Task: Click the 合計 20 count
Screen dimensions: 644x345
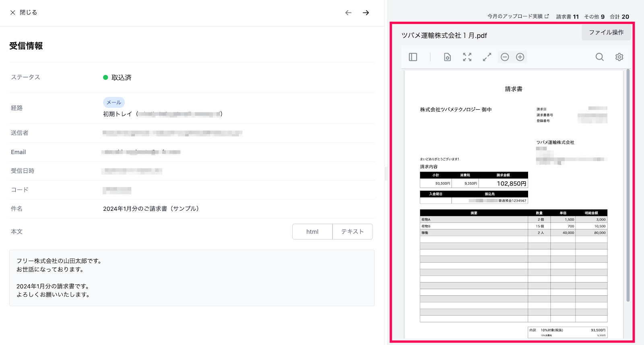Action: (x=619, y=17)
